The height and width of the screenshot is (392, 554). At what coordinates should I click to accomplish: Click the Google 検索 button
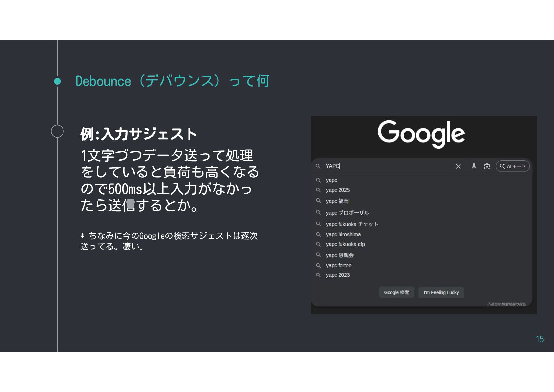(396, 292)
